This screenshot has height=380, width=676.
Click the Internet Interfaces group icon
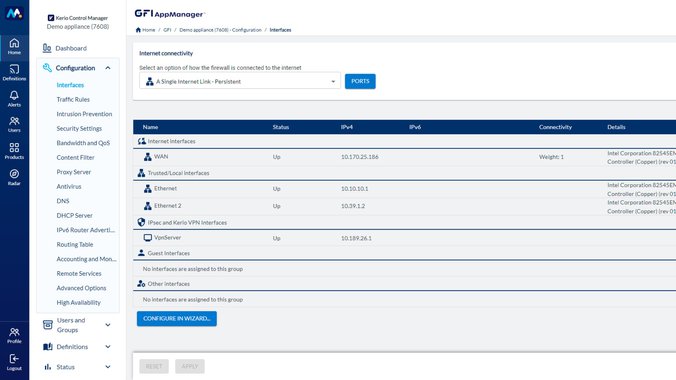click(141, 141)
